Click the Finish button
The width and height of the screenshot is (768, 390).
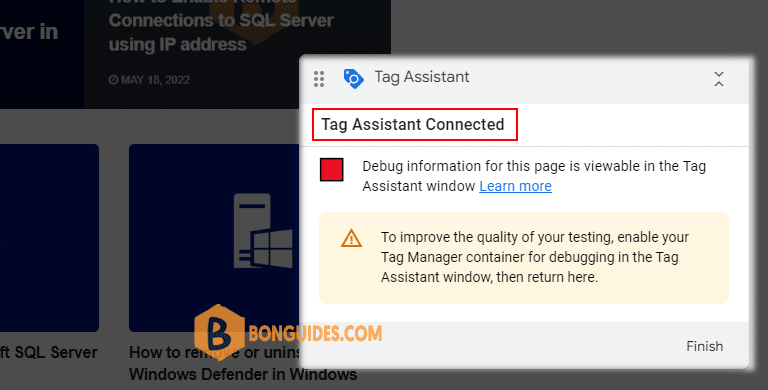coord(704,346)
